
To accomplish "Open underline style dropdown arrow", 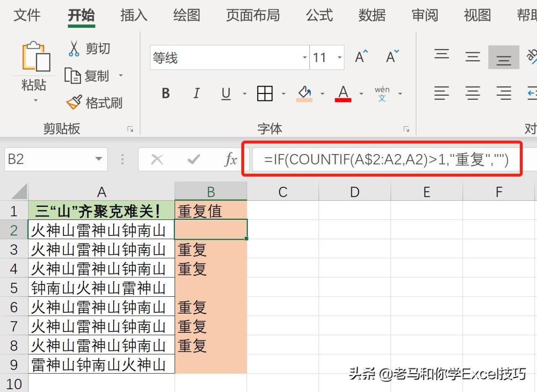I will point(245,94).
